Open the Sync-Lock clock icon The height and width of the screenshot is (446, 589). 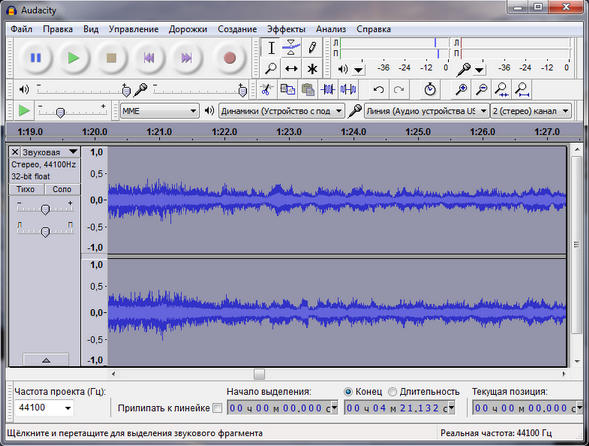click(x=430, y=89)
